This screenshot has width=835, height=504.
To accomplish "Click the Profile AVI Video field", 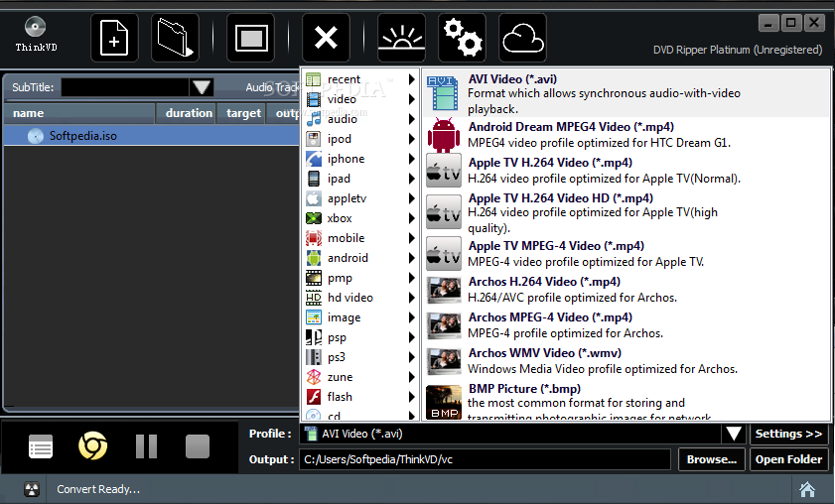I will [x=510, y=434].
